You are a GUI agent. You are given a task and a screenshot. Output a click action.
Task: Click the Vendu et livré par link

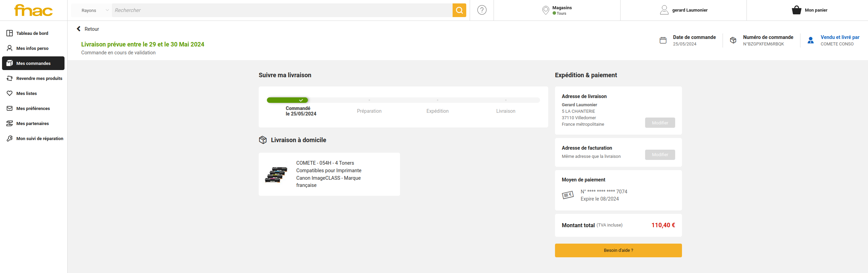click(x=840, y=37)
